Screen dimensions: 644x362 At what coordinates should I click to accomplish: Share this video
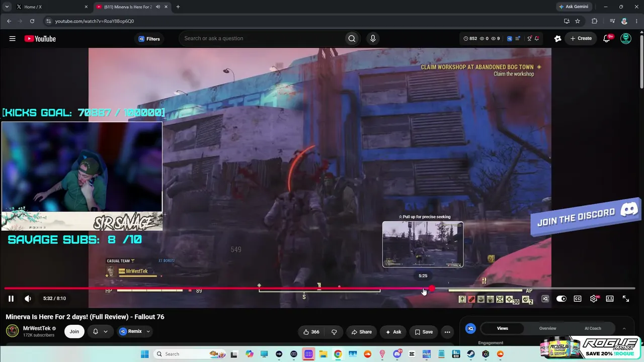tap(361, 332)
